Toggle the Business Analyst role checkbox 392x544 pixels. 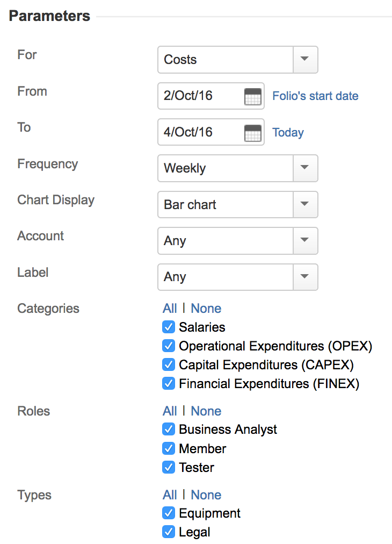(x=169, y=430)
